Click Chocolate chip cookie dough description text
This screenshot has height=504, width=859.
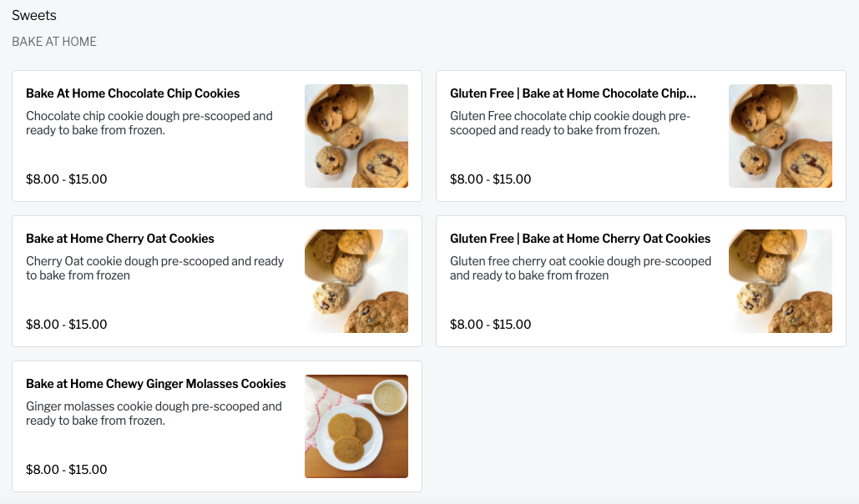tap(149, 123)
